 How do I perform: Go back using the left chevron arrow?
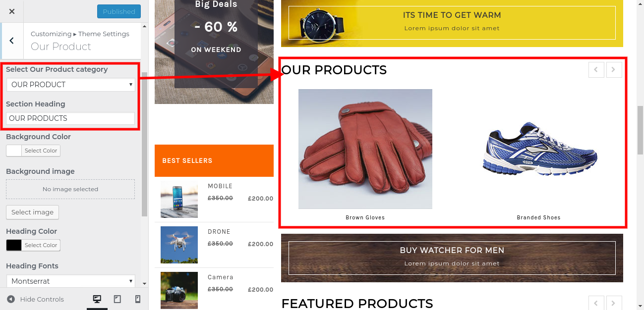(12, 41)
